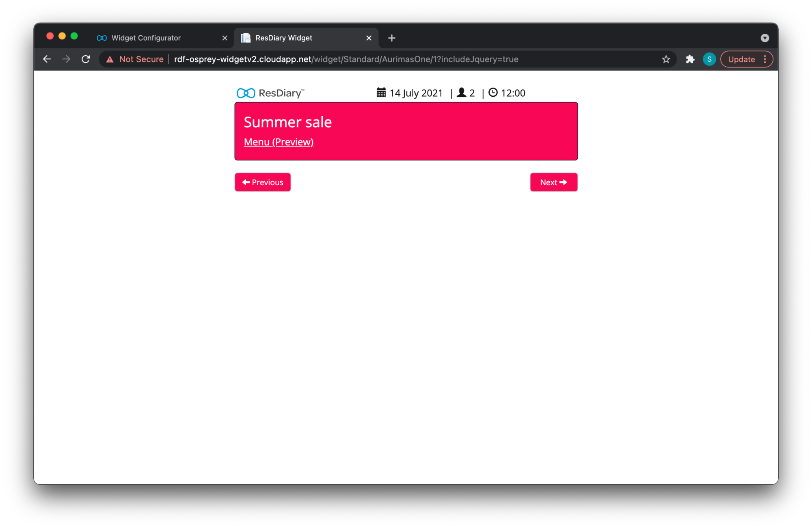The image size is (812, 529).
Task: Reload the page
Action: click(86, 59)
